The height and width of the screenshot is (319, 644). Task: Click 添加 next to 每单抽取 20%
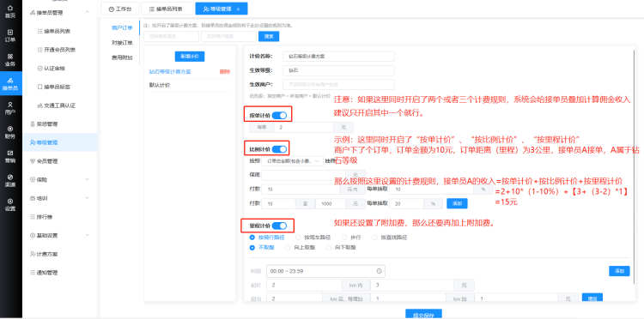[x=457, y=203]
